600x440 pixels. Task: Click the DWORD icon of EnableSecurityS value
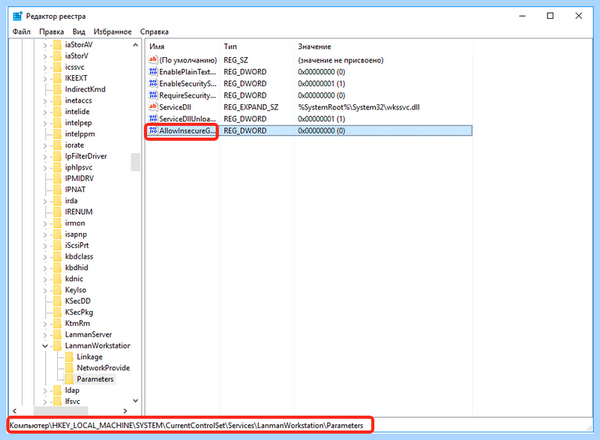click(x=153, y=83)
